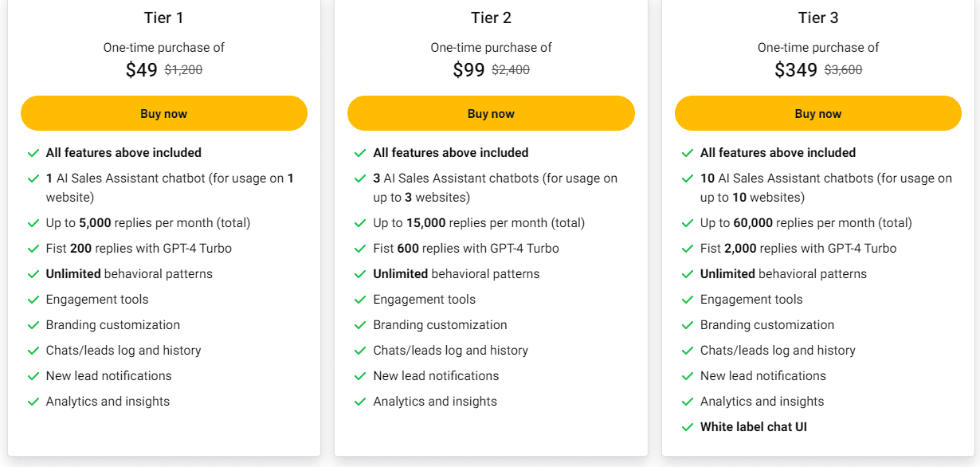The width and height of the screenshot is (980, 467).
Task: Click Buy now for Tier 1
Action: (163, 113)
